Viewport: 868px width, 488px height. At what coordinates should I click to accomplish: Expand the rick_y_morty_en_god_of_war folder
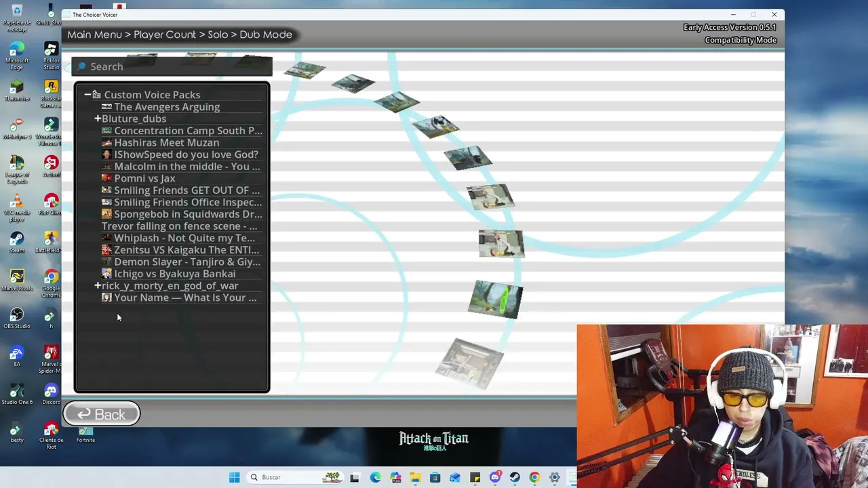pyautogui.click(x=98, y=285)
